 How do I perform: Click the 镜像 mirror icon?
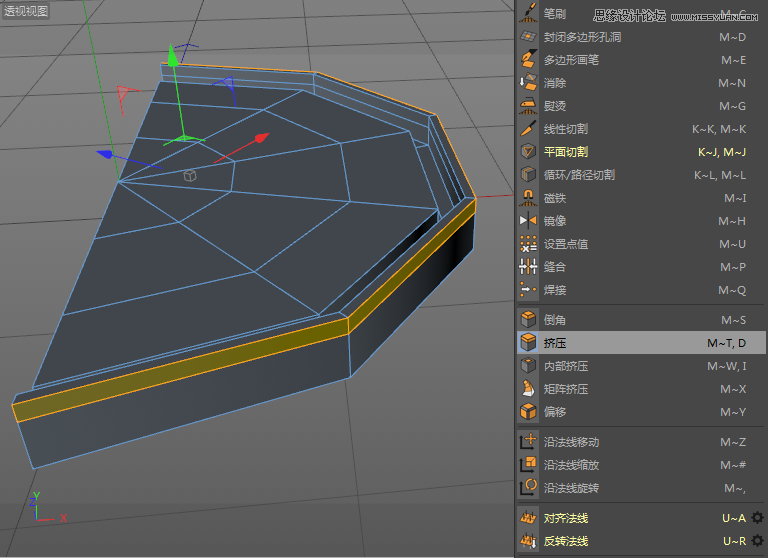point(528,221)
